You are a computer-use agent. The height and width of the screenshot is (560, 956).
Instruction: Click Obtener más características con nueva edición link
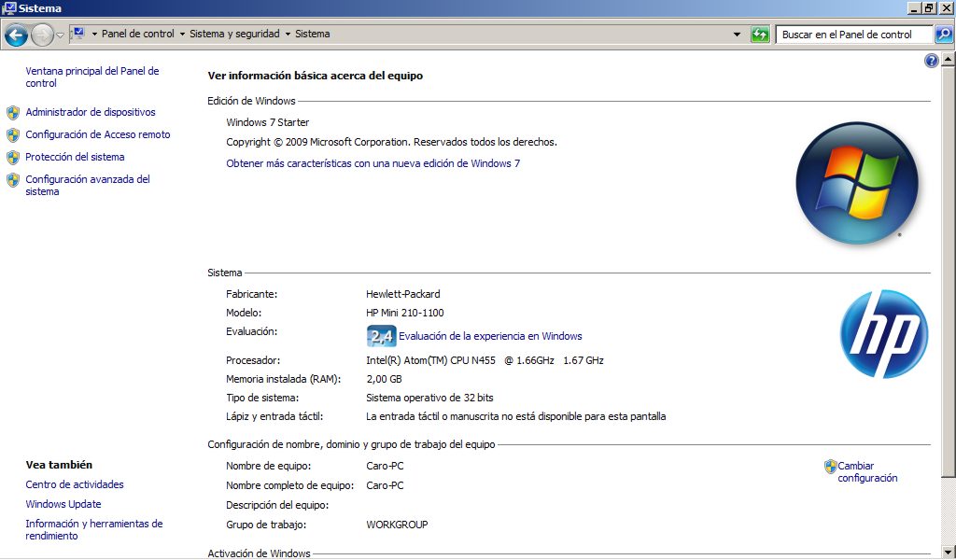(x=373, y=163)
